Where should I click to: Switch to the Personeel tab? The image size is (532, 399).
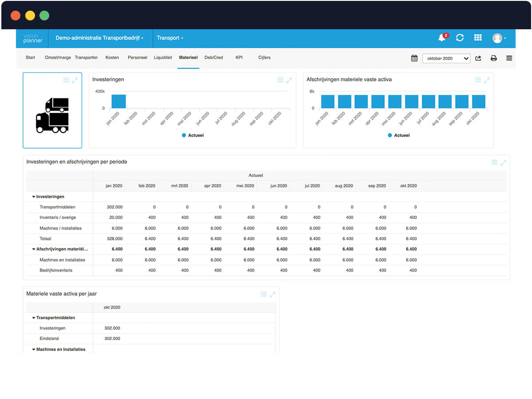[x=137, y=58]
